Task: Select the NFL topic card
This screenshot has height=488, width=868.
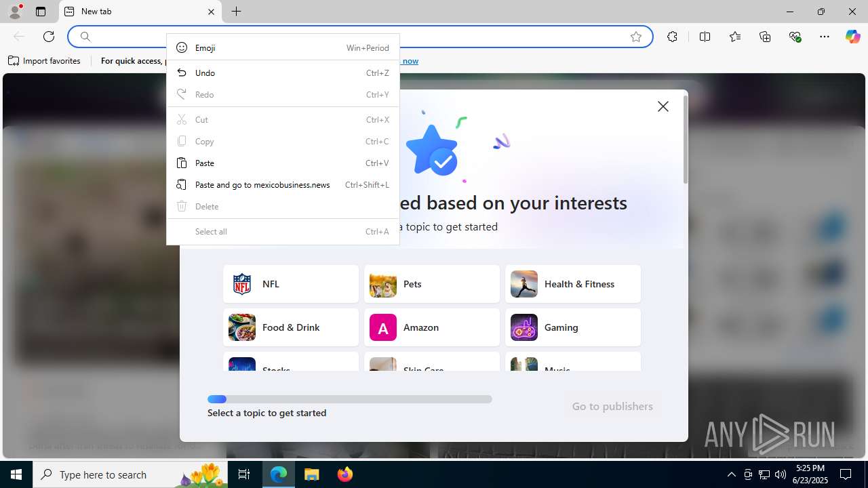Action: pos(291,284)
